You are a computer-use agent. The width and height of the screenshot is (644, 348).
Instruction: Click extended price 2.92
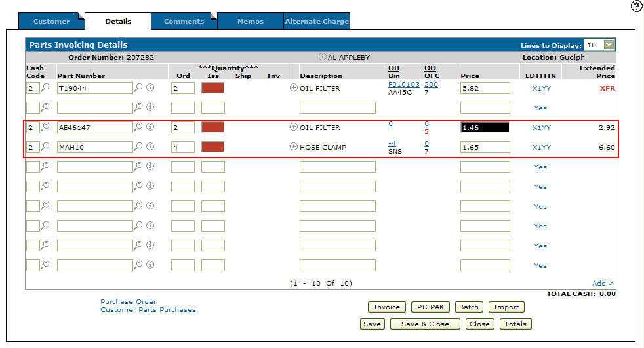(x=607, y=127)
